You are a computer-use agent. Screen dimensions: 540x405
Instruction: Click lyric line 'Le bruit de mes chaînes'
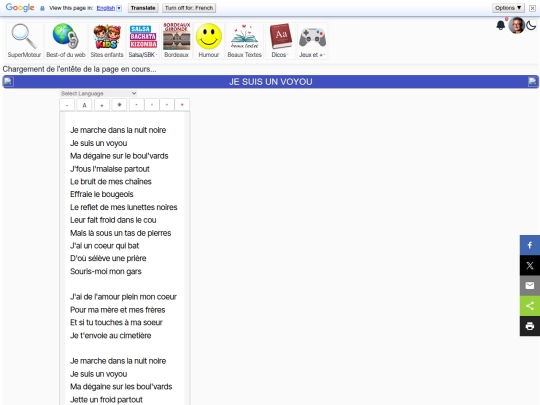pos(111,181)
